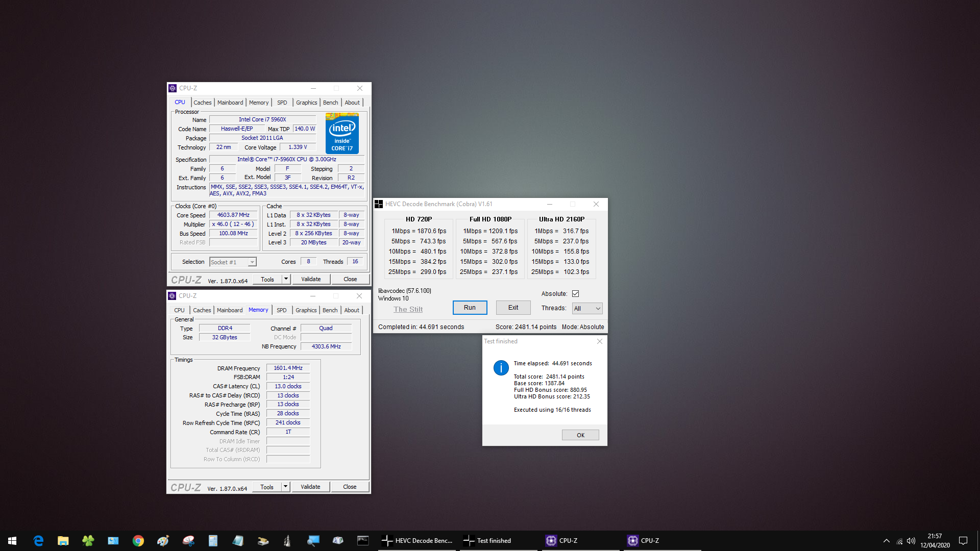Click the Intel Core i7 logo

click(342, 134)
